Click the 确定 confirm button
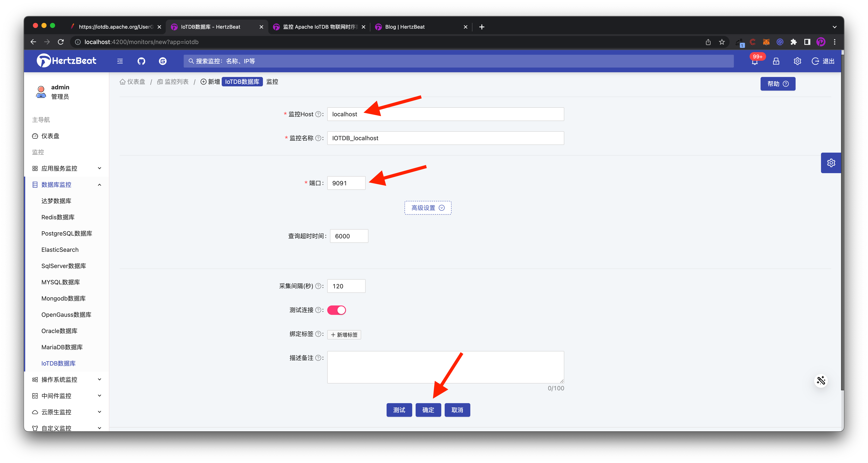The image size is (868, 463). tap(428, 410)
